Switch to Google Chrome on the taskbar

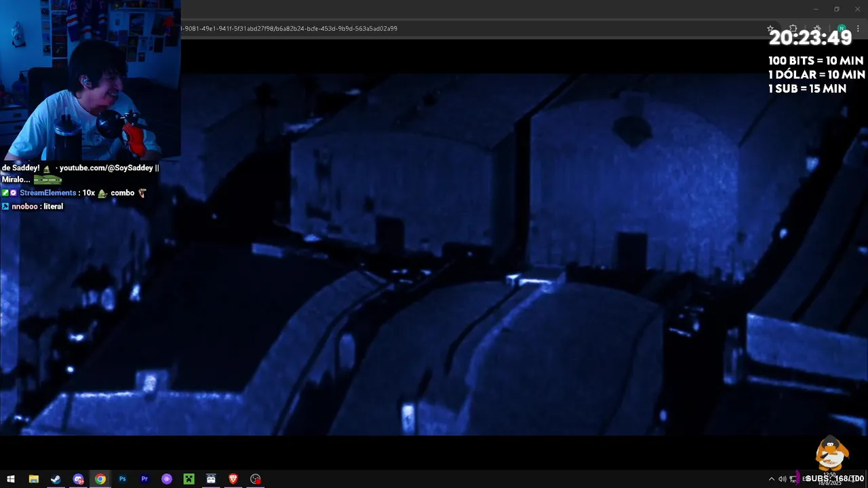[x=100, y=479]
